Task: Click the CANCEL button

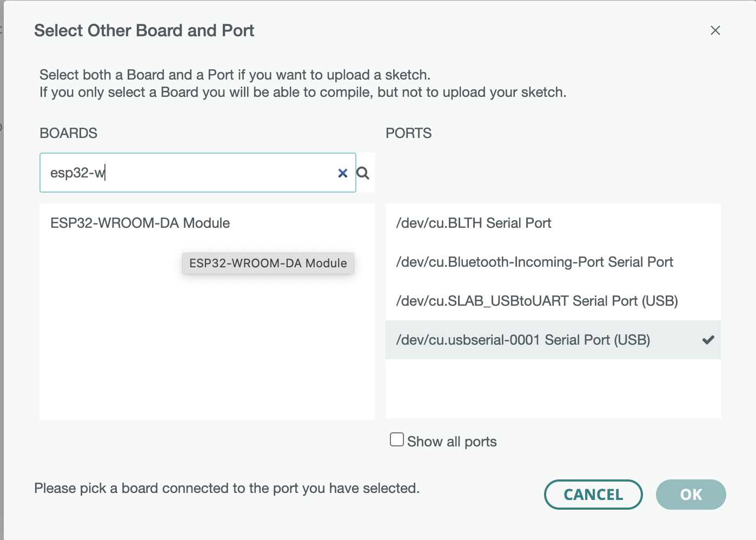Action: (593, 495)
